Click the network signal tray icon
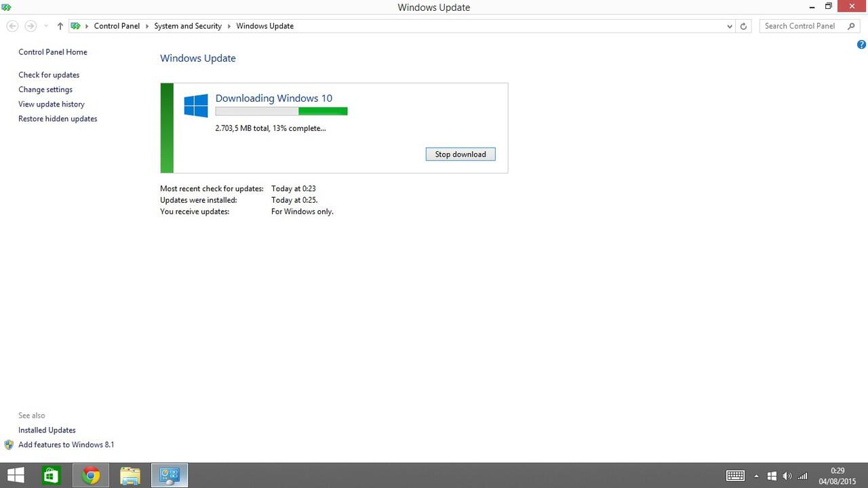868x488 pixels. (x=803, y=476)
